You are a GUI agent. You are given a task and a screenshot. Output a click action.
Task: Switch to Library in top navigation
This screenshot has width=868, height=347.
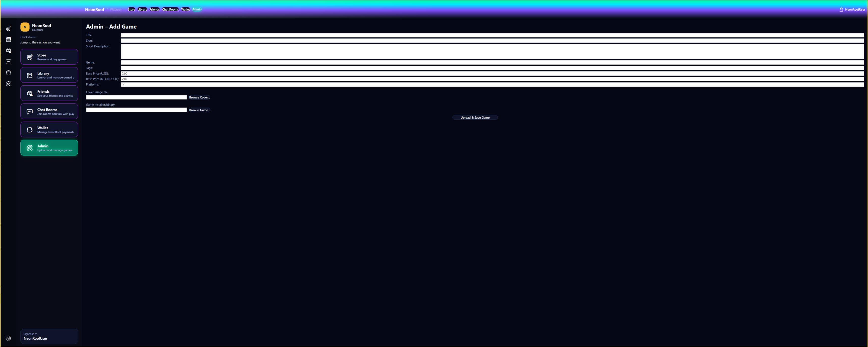point(142,9)
